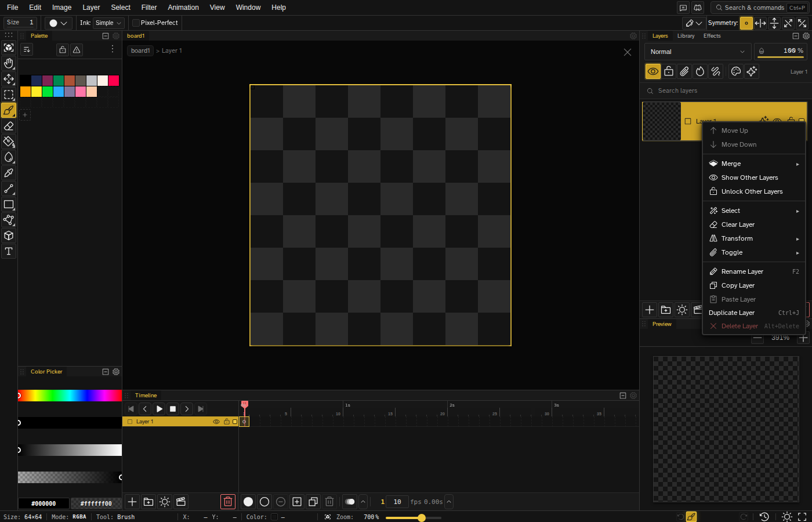
Task: Open the Ink Simple dropdown
Action: point(109,23)
